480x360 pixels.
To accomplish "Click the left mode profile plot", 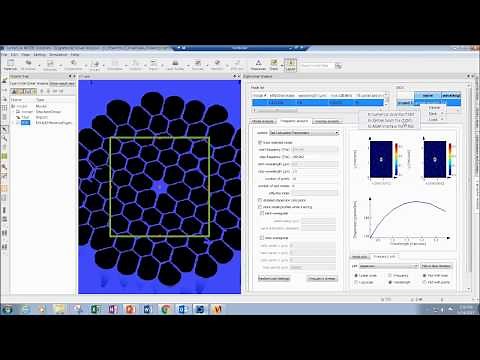I will point(381,159).
